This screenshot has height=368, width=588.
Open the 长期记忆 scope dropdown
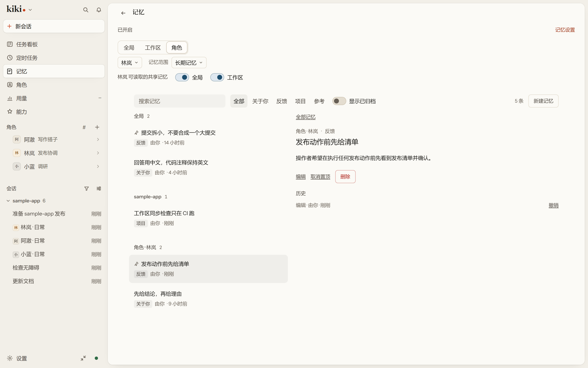click(x=189, y=63)
